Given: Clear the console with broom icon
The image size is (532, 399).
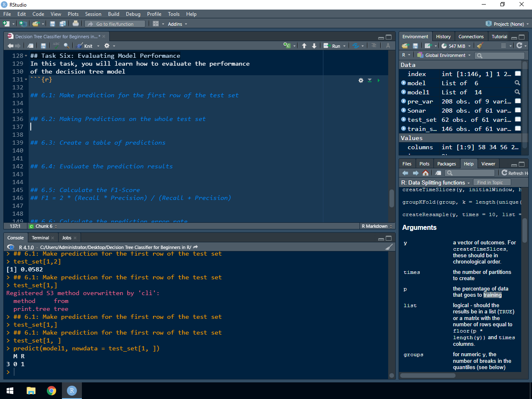Looking at the screenshot, I should point(389,247).
